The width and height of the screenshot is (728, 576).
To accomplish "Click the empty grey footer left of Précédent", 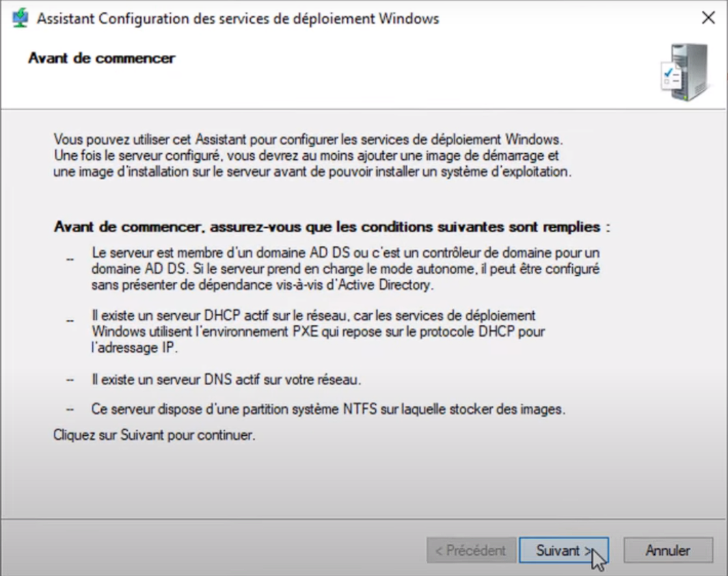I will (x=213, y=548).
